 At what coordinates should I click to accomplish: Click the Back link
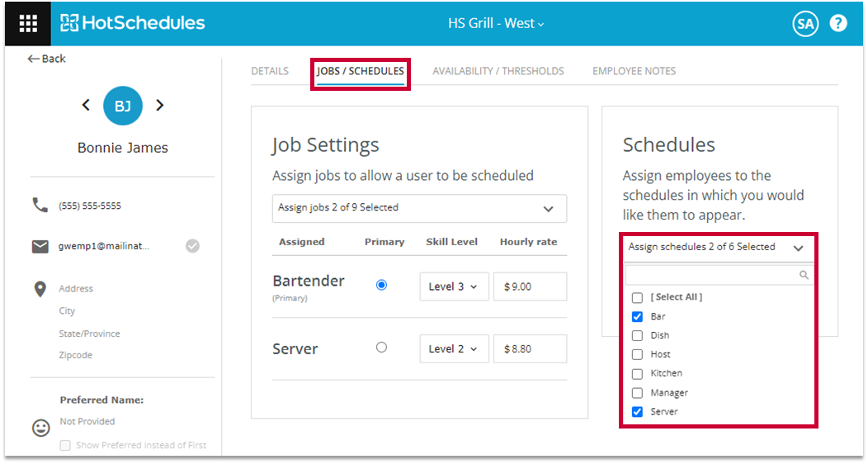click(46, 59)
